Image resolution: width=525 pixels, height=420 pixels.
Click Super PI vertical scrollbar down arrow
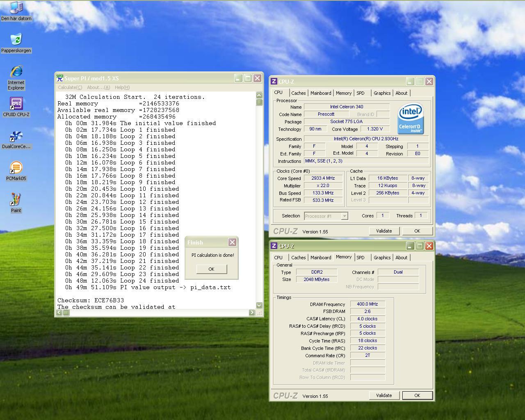[259, 305]
